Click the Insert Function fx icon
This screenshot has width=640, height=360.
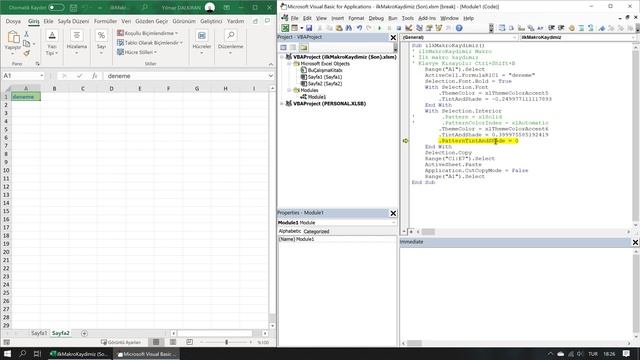[94, 76]
